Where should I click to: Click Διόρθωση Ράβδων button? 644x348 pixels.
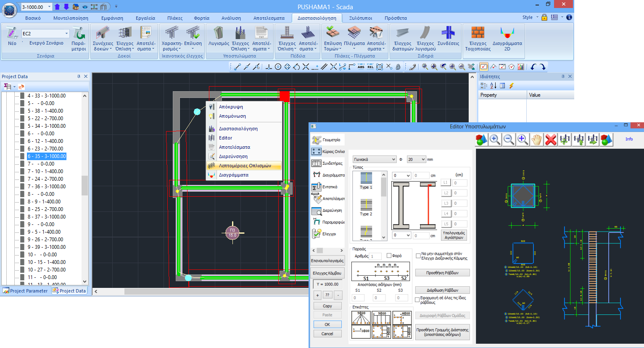[442, 290]
